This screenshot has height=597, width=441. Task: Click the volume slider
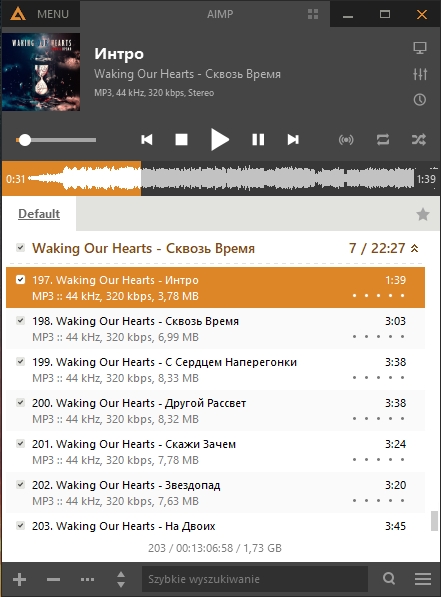[56, 140]
